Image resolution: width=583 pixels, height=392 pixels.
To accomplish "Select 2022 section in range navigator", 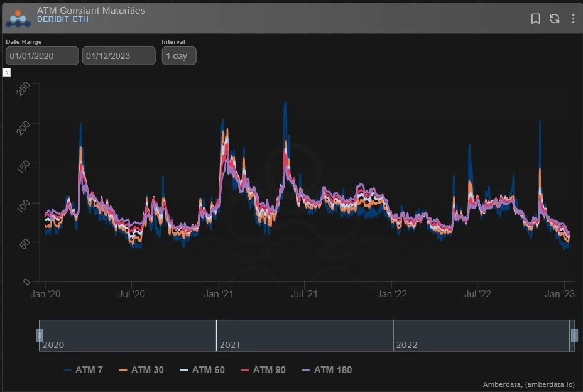I will coord(481,335).
